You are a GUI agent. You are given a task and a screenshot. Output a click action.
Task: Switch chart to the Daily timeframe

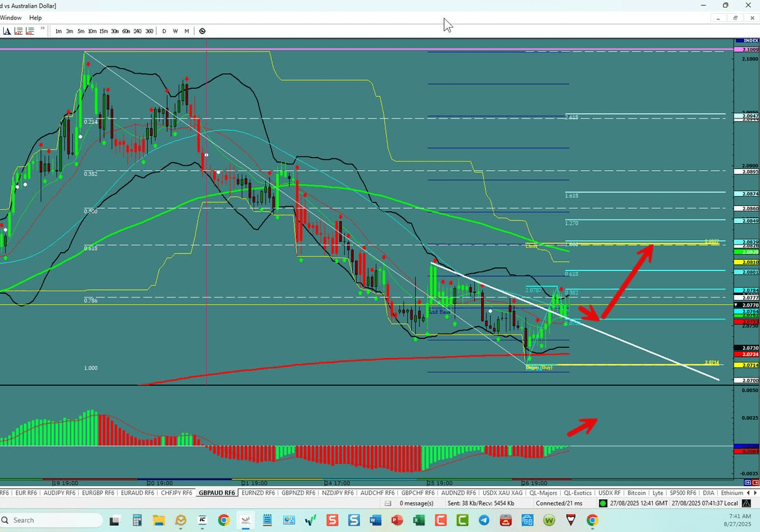click(x=163, y=30)
